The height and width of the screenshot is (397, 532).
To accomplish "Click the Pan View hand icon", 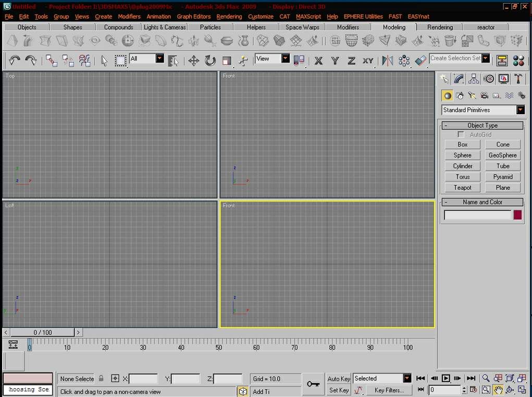I will (x=498, y=390).
